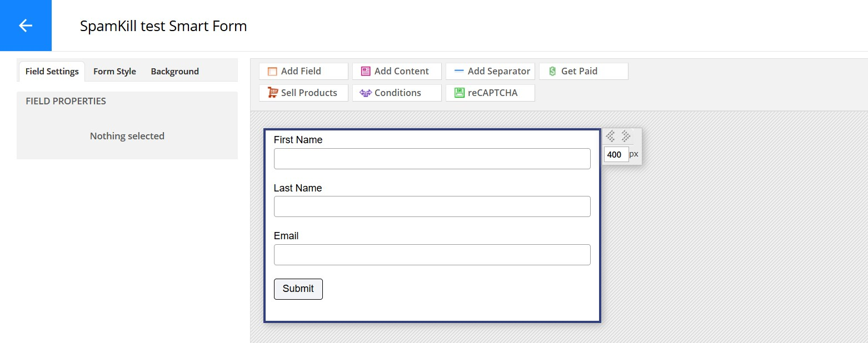Viewport: 868px width, 343px height.
Task: Select the First Name field label
Action: 298,140
